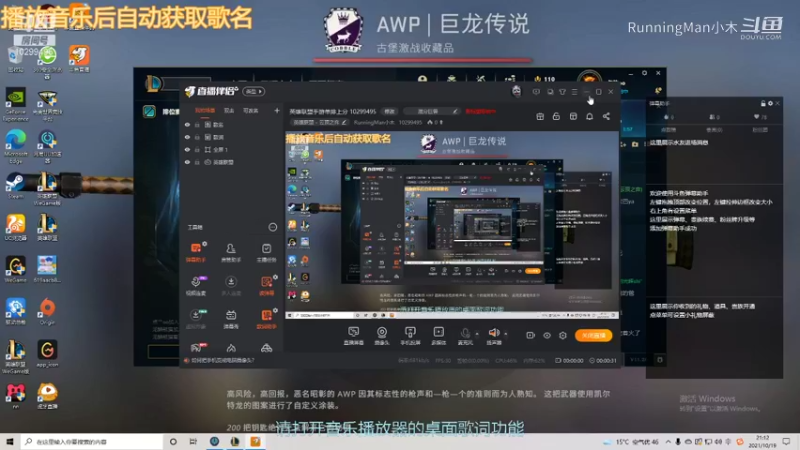Select the third scene tab

click(251, 110)
